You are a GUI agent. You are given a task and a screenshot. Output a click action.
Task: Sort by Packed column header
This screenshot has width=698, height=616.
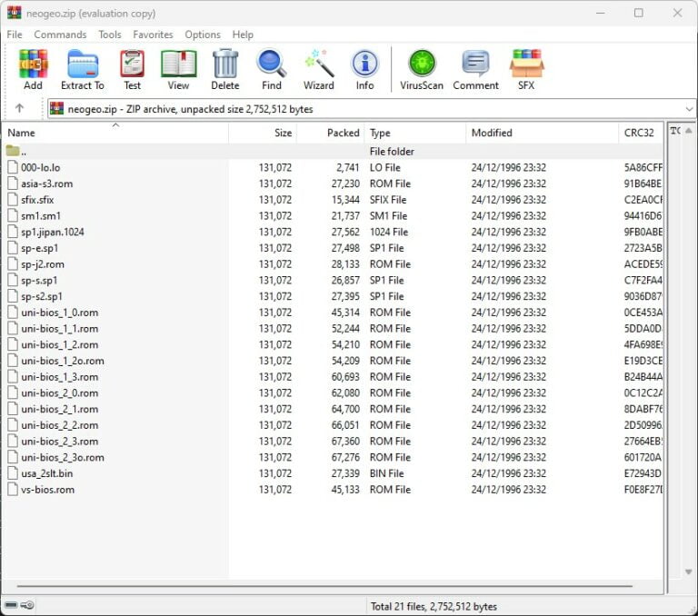pyautogui.click(x=343, y=133)
